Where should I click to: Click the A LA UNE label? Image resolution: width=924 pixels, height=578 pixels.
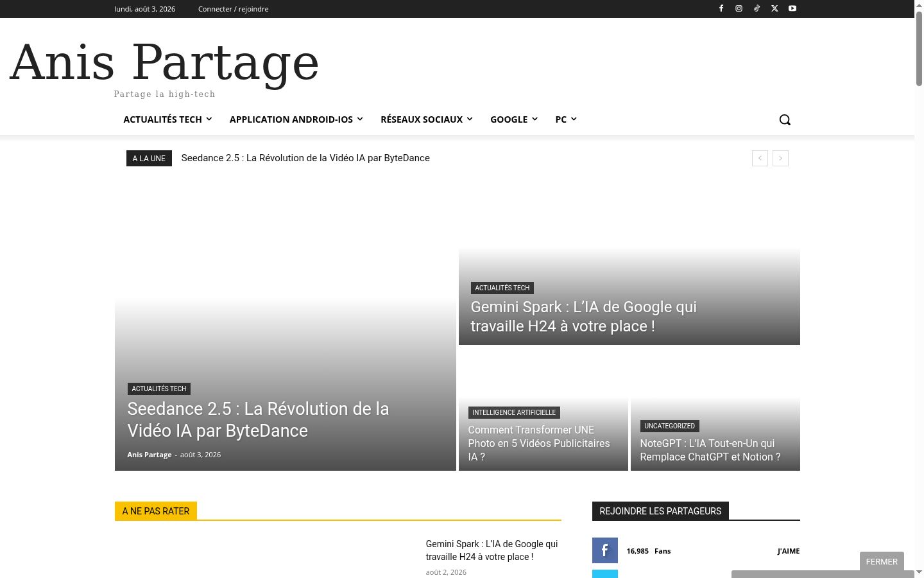[149, 158]
